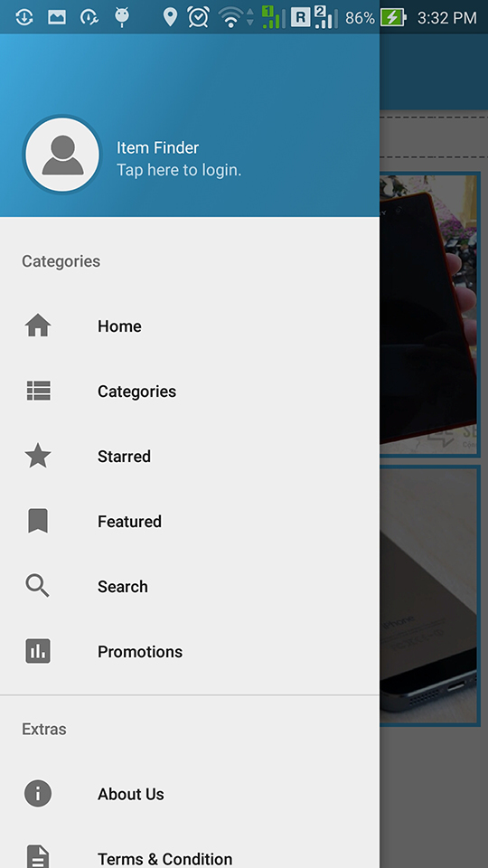Open the Home menu item
The width and height of the screenshot is (488, 868).
coord(190,326)
